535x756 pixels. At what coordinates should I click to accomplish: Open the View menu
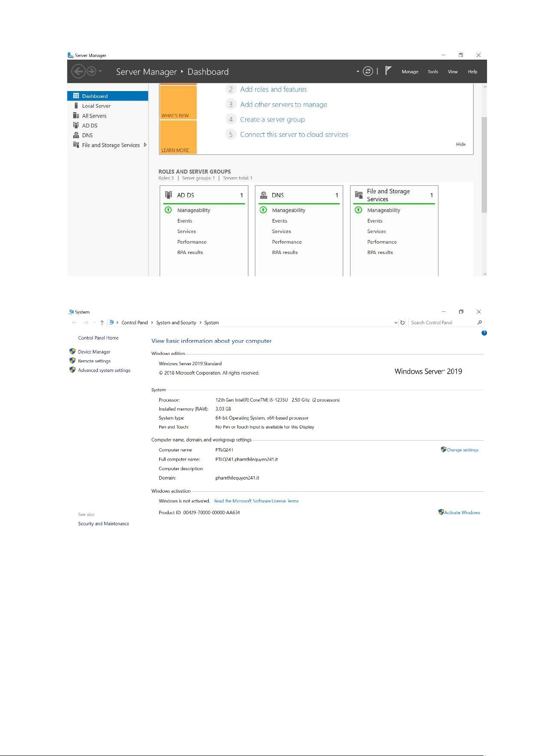(x=452, y=72)
